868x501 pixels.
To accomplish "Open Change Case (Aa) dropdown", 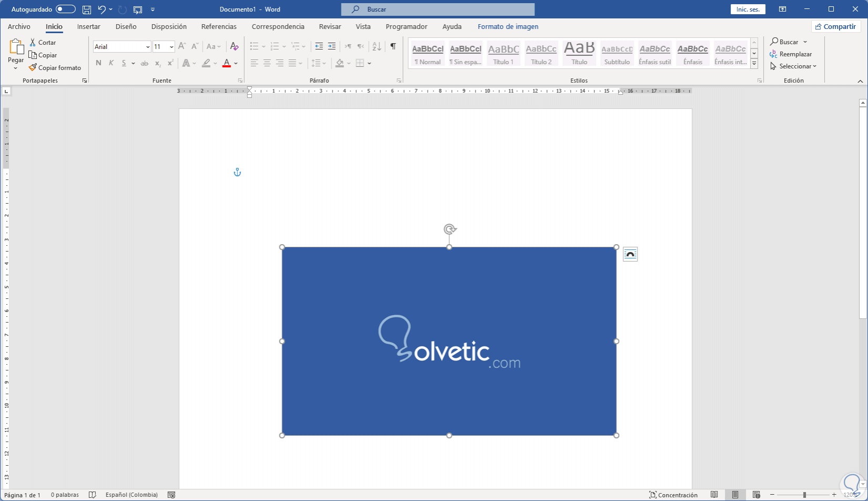I will 214,46.
